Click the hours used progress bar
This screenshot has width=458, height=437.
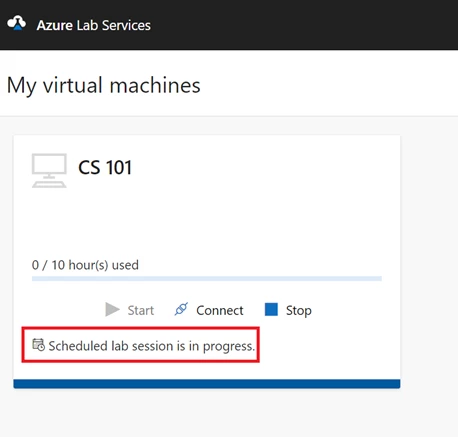click(207, 279)
